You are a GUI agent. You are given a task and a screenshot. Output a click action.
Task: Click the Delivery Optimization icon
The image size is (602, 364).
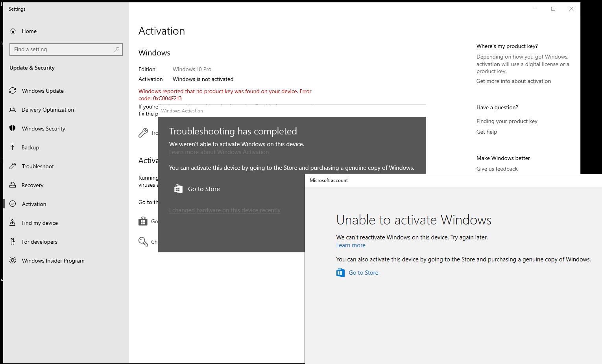click(13, 110)
